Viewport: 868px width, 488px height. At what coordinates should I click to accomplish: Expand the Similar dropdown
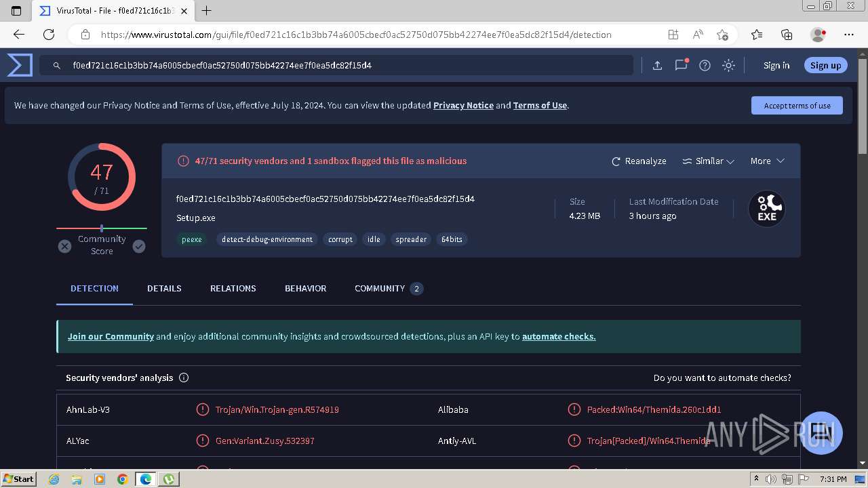(708, 161)
